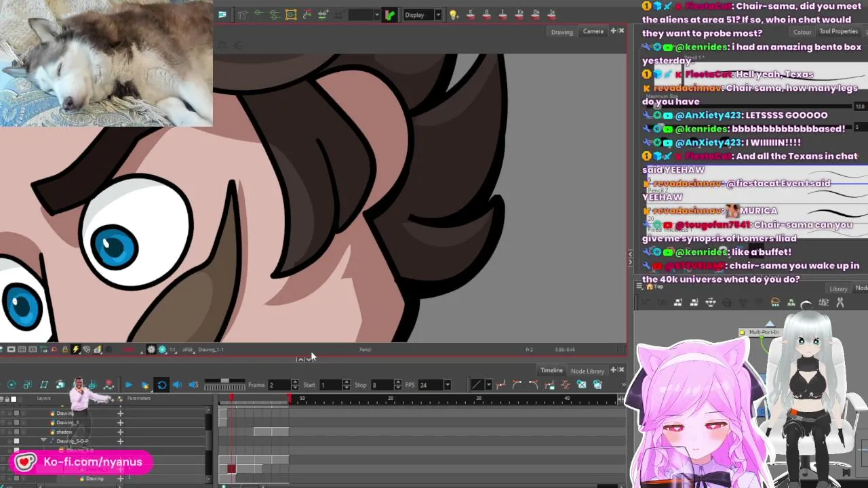
Task: Click the red B breakdown button
Action: (487, 15)
